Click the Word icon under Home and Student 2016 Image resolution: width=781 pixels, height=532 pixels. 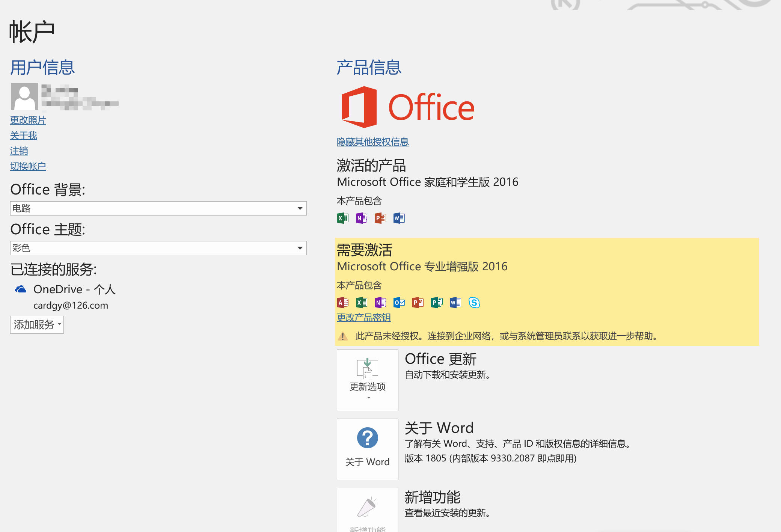(x=399, y=218)
